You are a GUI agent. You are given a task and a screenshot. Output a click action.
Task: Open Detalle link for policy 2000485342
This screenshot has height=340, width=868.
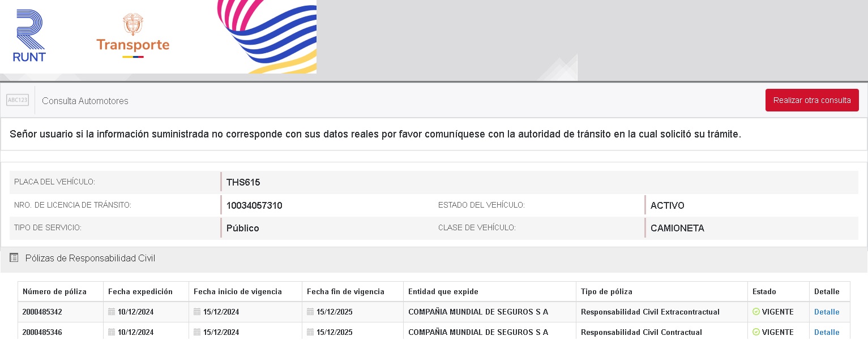827,312
